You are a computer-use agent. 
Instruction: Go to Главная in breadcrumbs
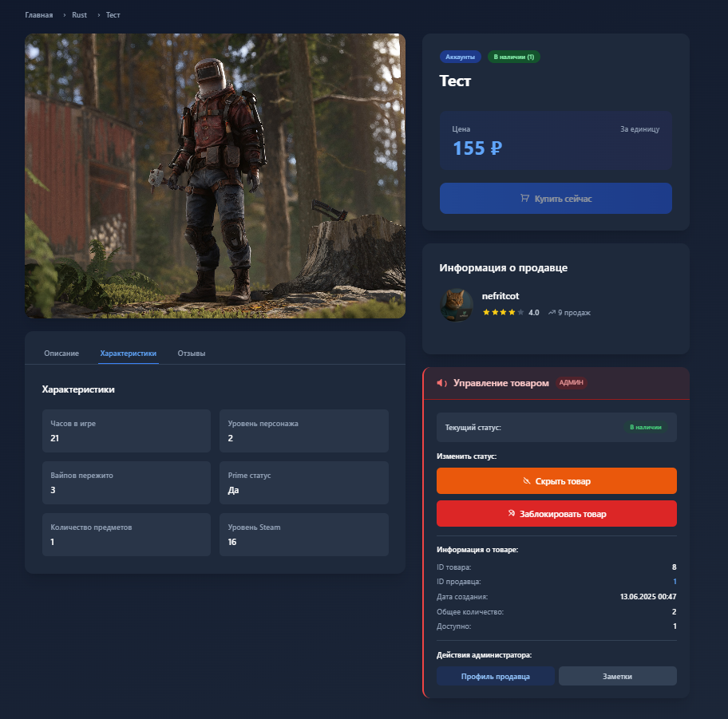point(39,15)
